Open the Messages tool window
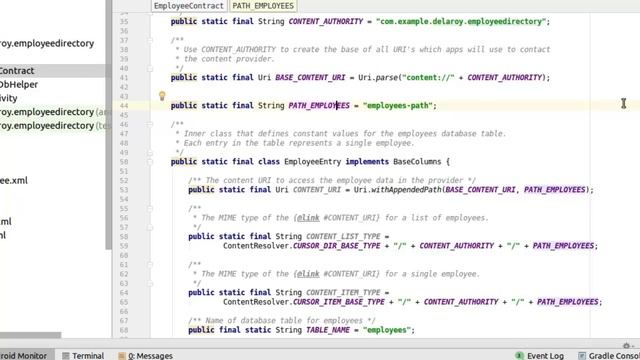The height and width of the screenshot is (360, 640). 145,356
